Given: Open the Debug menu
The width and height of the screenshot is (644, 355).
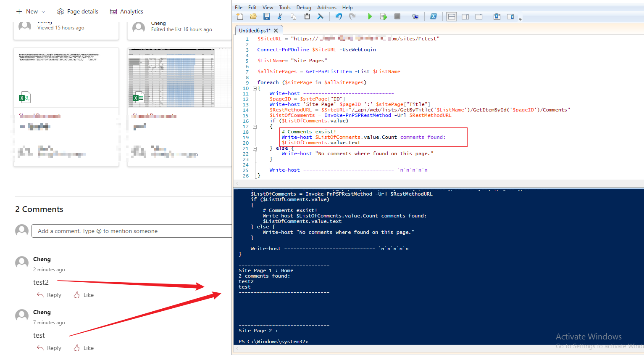Looking at the screenshot, I should (304, 8).
